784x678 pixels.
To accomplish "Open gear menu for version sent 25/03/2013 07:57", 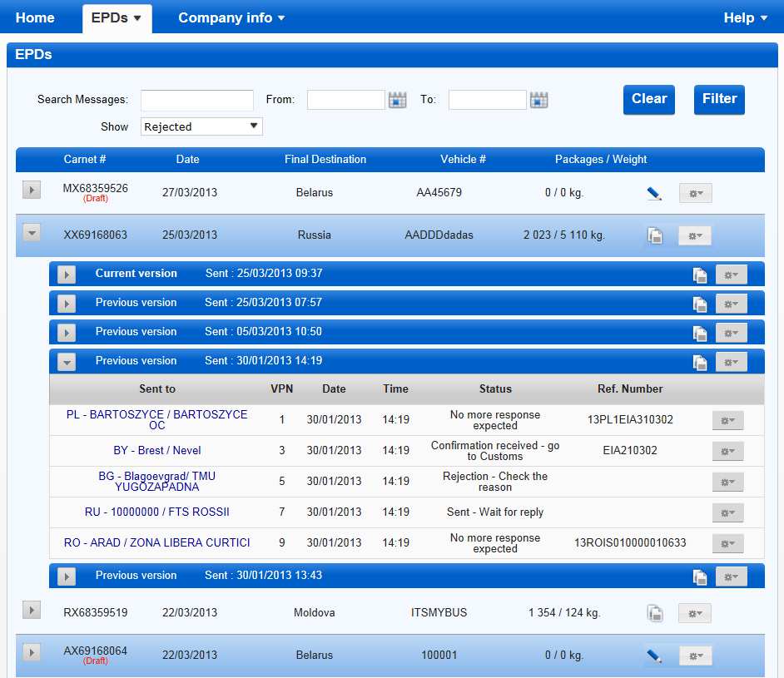I will [731, 304].
